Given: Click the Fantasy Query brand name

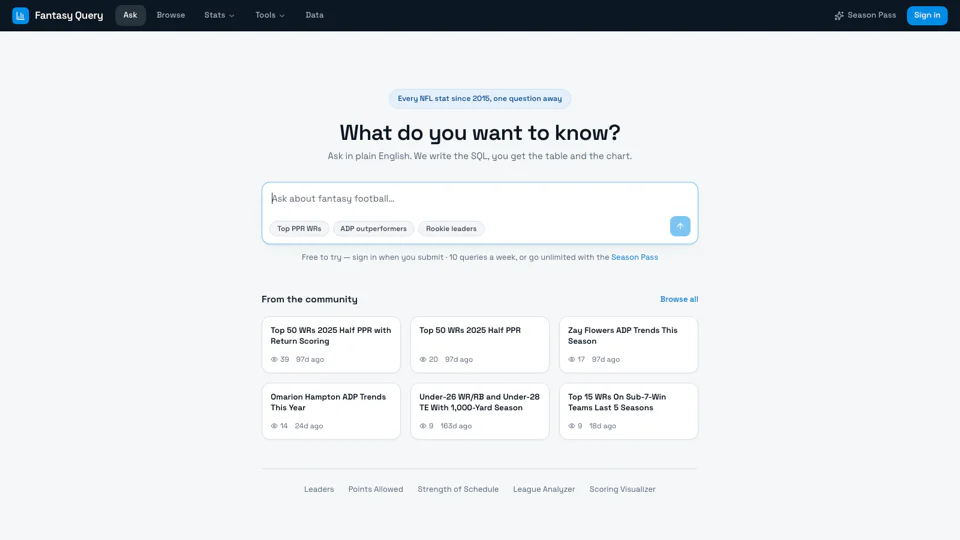Looking at the screenshot, I should coord(69,15).
